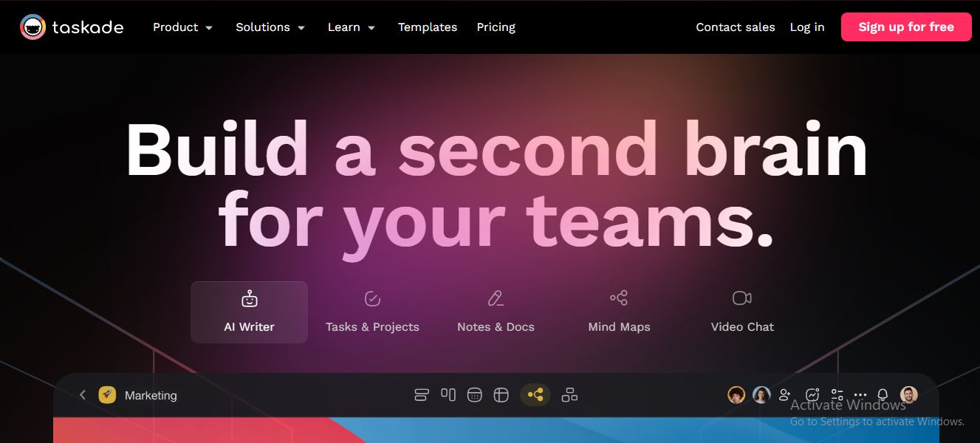Click the Sign up for free button

(x=906, y=27)
